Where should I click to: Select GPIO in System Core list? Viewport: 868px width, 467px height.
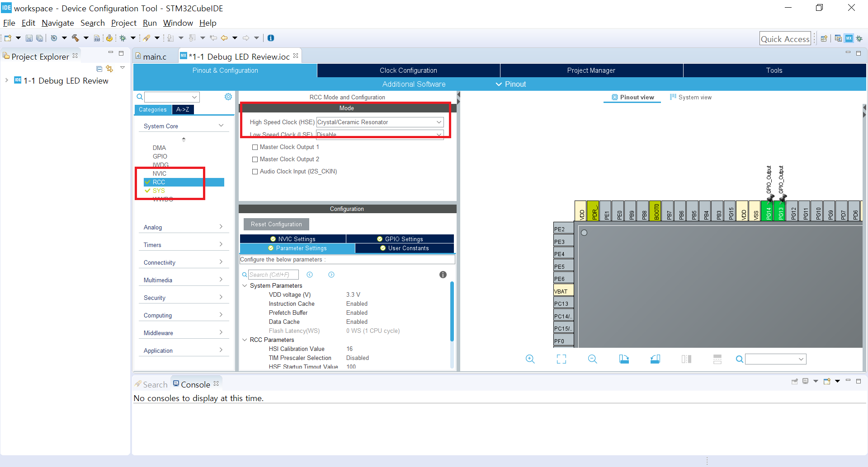(160, 156)
